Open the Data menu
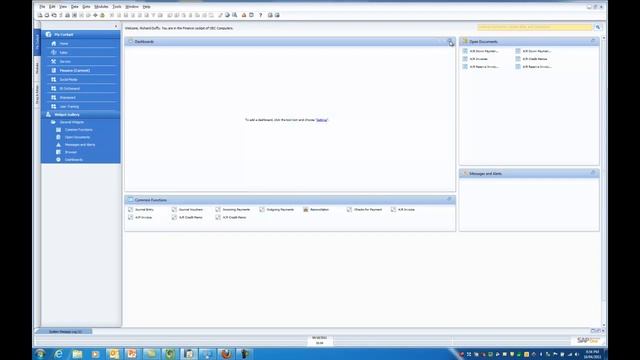The image size is (640, 360). (74, 7)
